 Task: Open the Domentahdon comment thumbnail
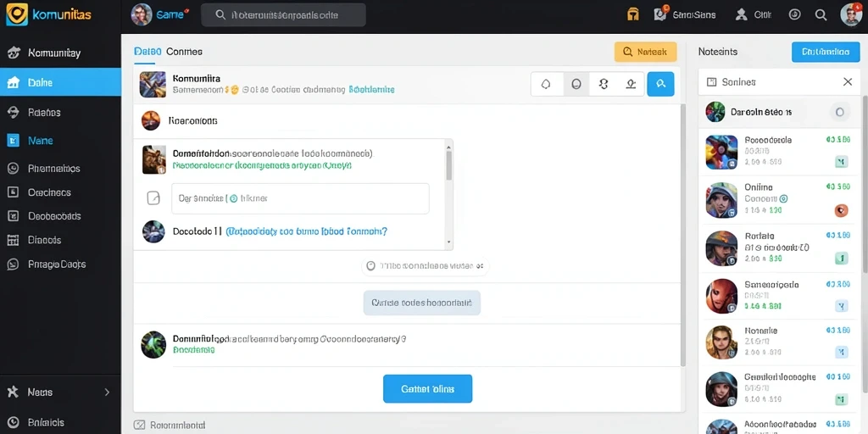pos(154,159)
